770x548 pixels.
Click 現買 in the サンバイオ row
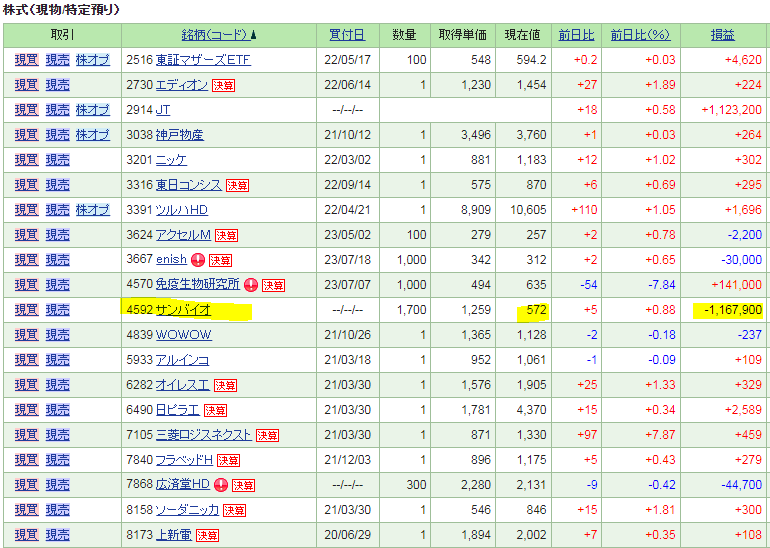pyautogui.click(x=27, y=310)
